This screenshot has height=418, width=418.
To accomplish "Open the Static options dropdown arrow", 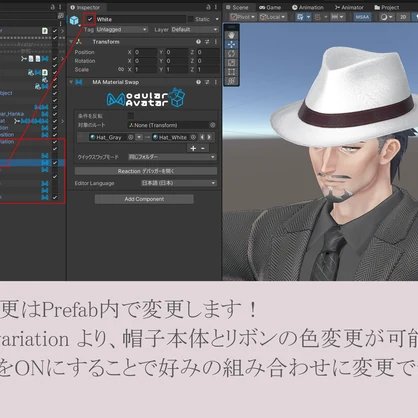I will tap(217, 19).
